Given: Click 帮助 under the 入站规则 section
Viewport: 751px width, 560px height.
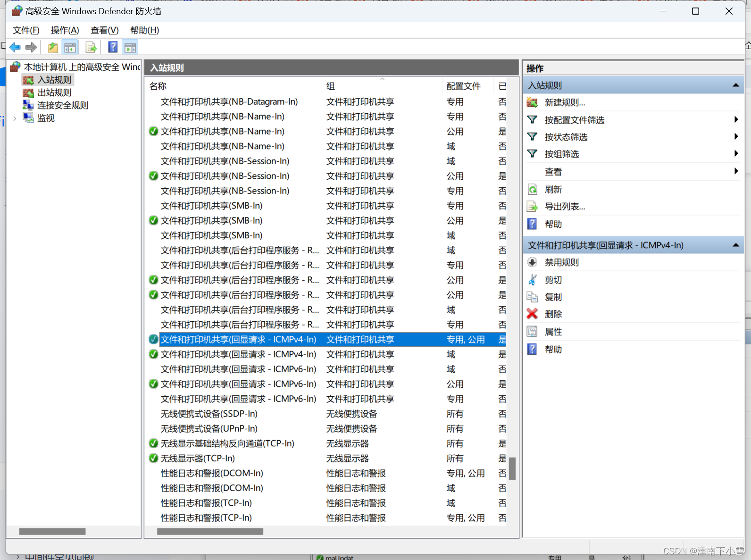Looking at the screenshot, I should point(553,224).
